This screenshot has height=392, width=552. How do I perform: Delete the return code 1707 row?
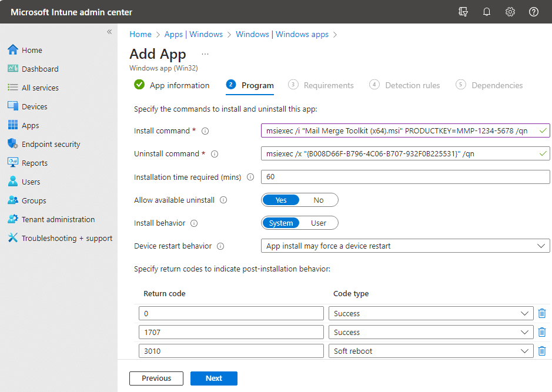[542, 332]
